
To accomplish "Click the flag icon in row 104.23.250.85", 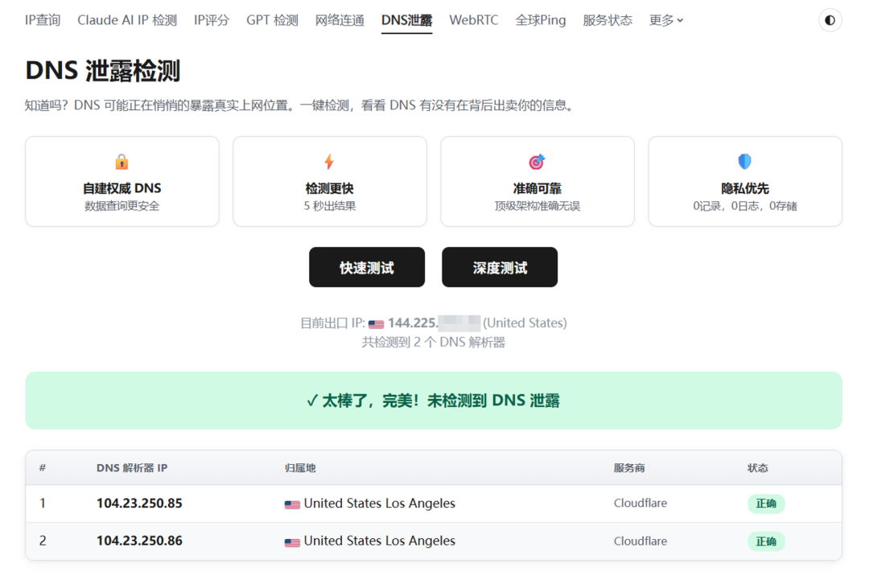I will [x=292, y=504].
